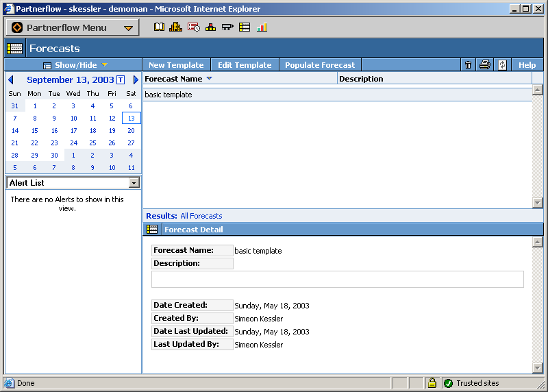Click the forecast list scroll up arrow
The height and width of the screenshot is (392, 548).
[537, 90]
